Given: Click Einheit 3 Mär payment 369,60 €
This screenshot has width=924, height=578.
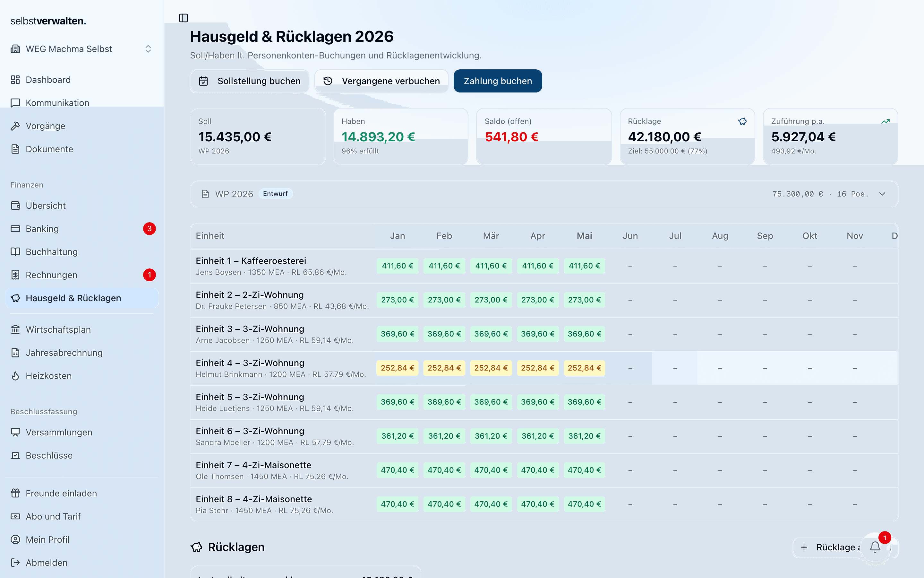Looking at the screenshot, I should (491, 334).
